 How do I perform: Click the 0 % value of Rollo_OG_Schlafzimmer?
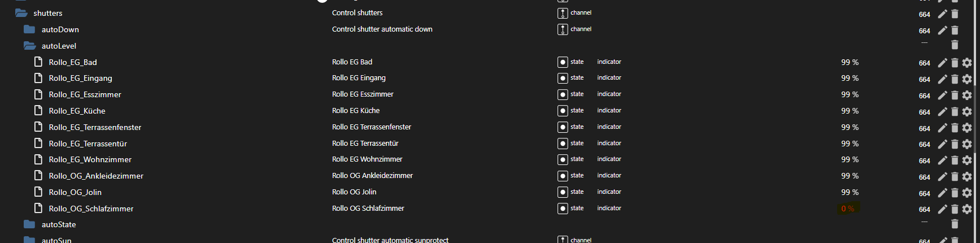coord(847,209)
